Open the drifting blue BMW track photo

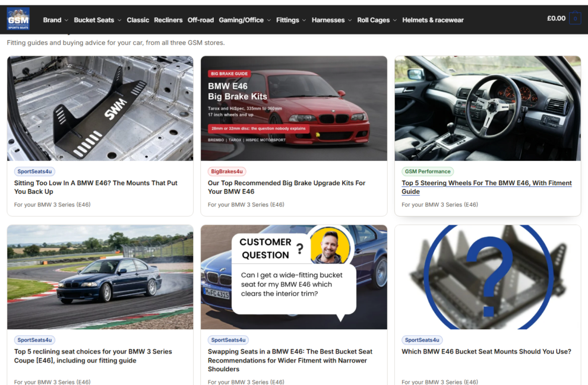coord(100,277)
